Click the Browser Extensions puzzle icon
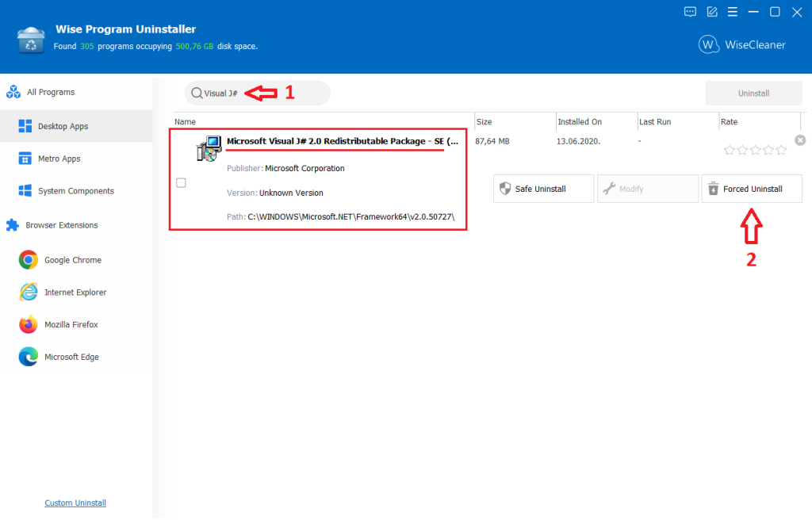This screenshot has width=812, height=520. pos(13,225)
